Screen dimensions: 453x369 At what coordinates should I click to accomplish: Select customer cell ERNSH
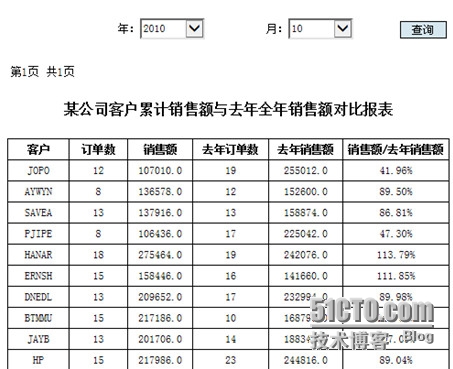[x=38, y=276]
